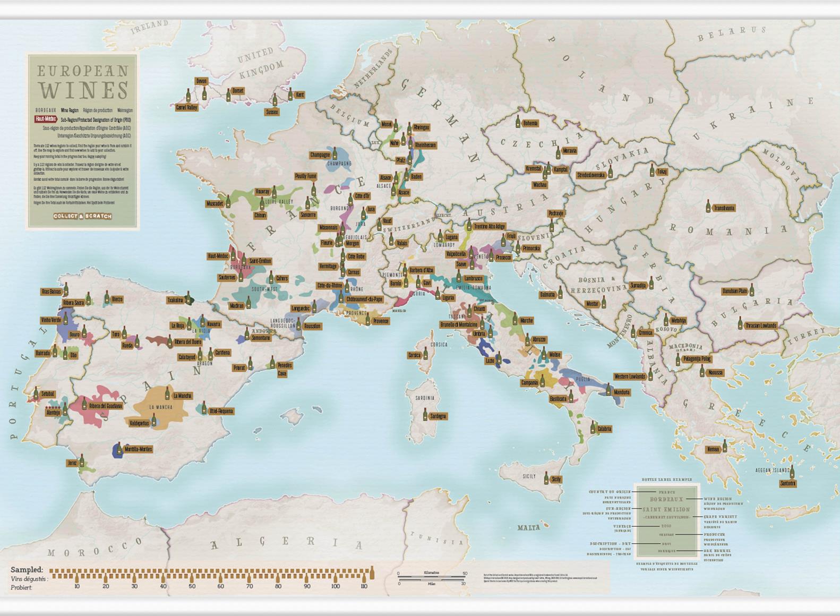Viewport: 840px width, 616px height.
Task: Select the Ribera del Duero label
Action: [188, 342]
